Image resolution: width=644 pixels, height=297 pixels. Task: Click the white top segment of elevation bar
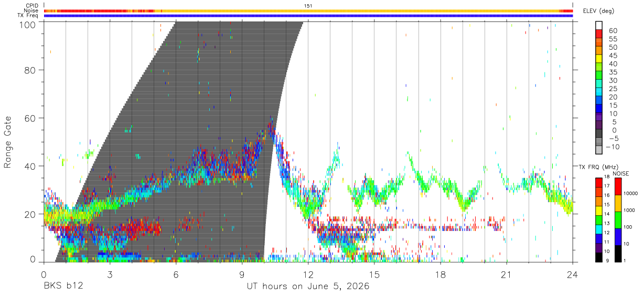click(599, 25)
